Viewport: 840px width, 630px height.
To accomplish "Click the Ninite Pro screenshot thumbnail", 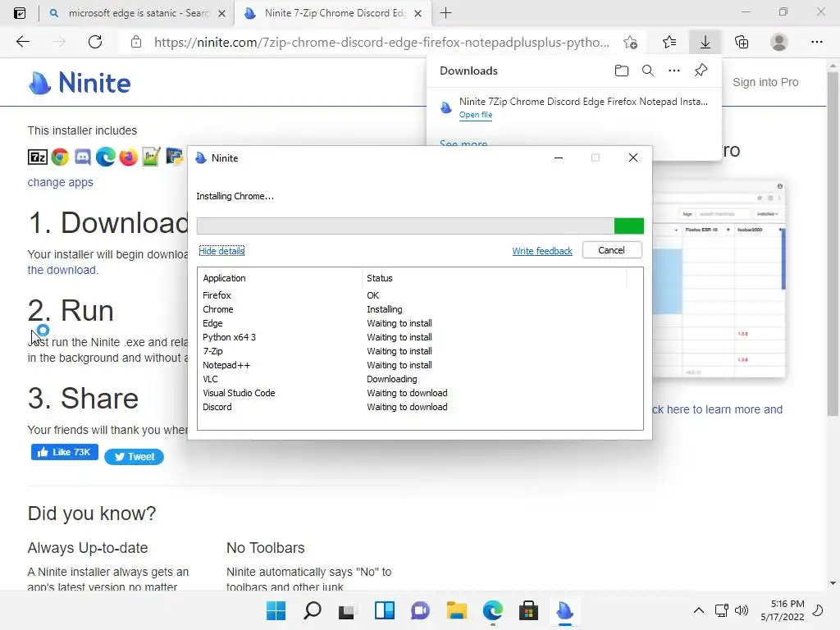I will [x=719, y=280].
